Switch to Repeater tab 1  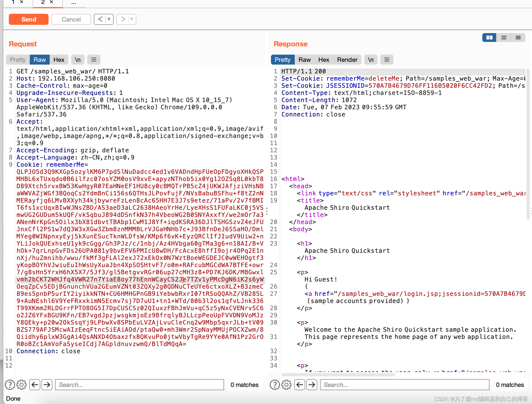13,2
